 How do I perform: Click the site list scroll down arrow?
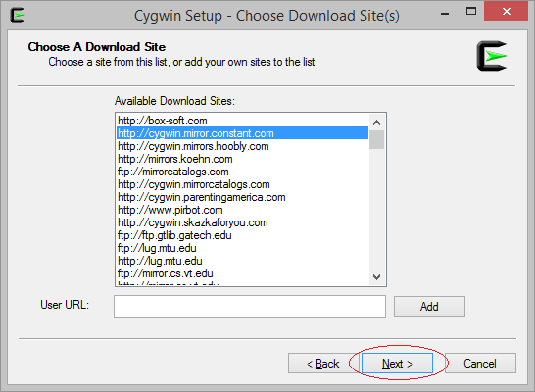[376, 276]
